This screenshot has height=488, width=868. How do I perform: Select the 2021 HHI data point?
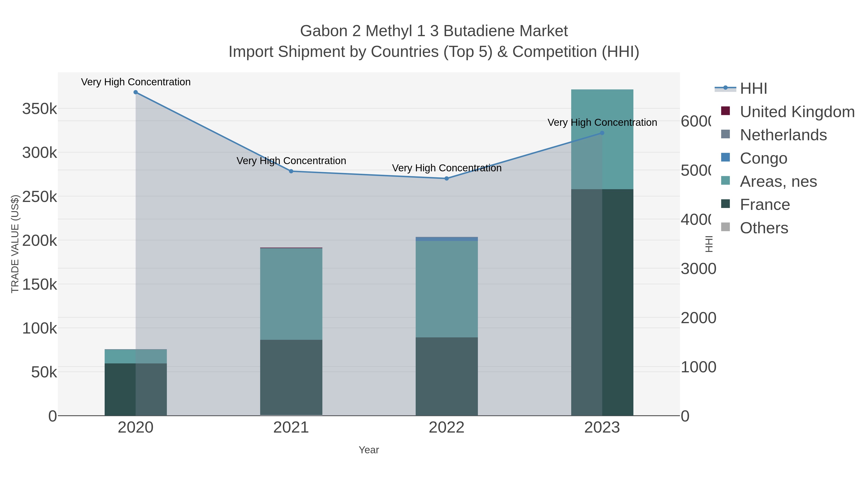click(x=291, y=171)
